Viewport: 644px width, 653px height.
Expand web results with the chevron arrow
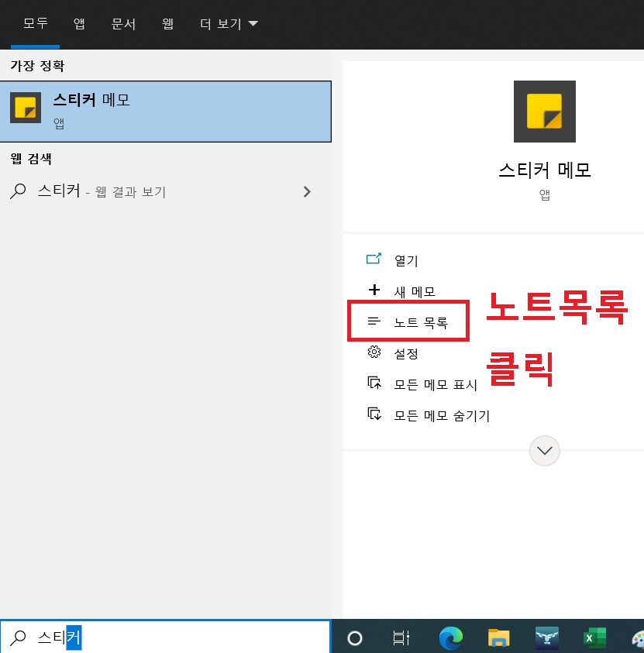click(x=307, y=191)
